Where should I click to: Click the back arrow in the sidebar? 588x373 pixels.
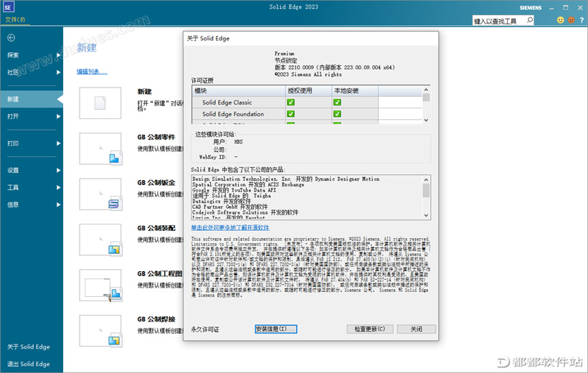(11, 37)
